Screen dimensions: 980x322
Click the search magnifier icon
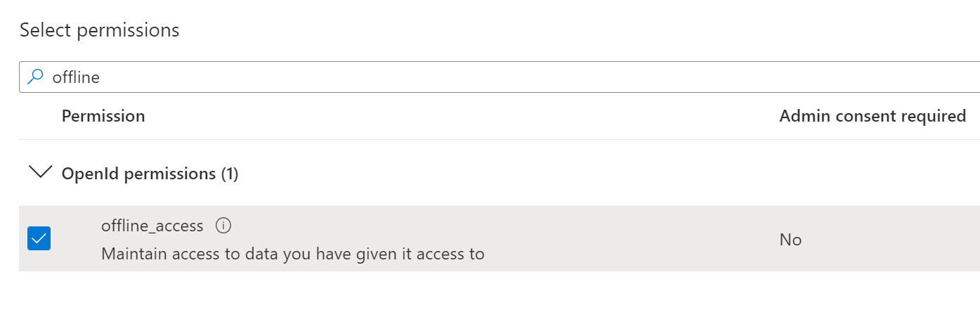pos(34,77)
